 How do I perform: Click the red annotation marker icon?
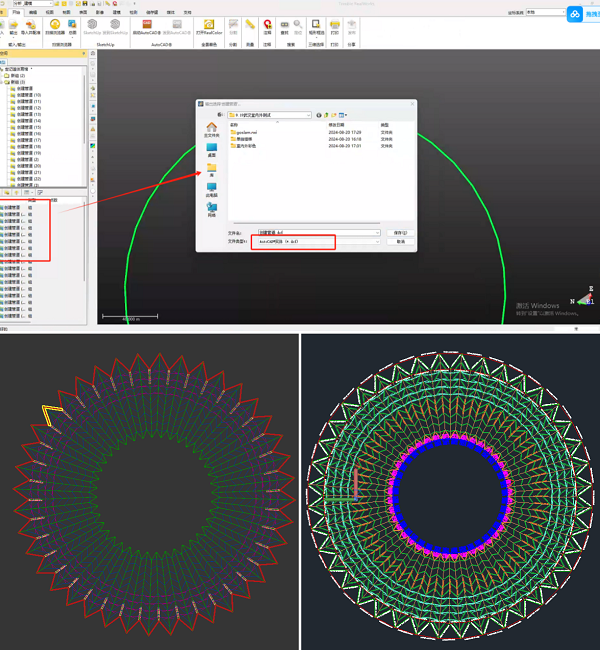pyautogui.click(x=267, y=24)
